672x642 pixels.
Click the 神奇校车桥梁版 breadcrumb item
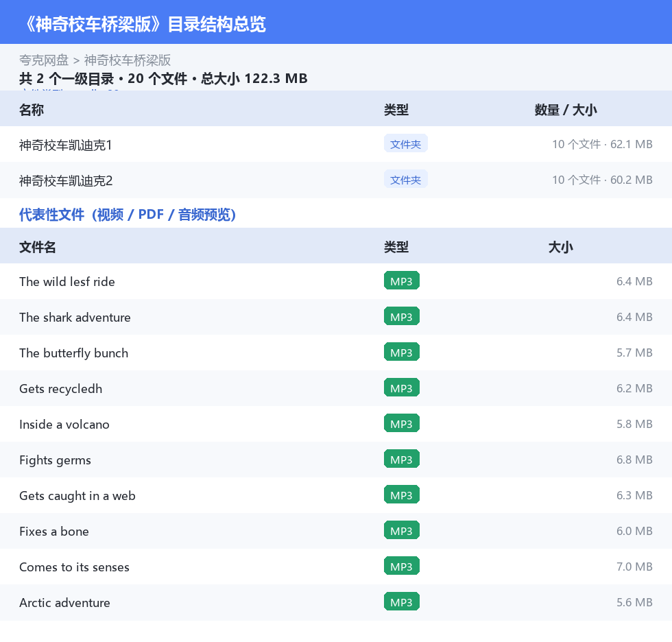pos(128,60)
